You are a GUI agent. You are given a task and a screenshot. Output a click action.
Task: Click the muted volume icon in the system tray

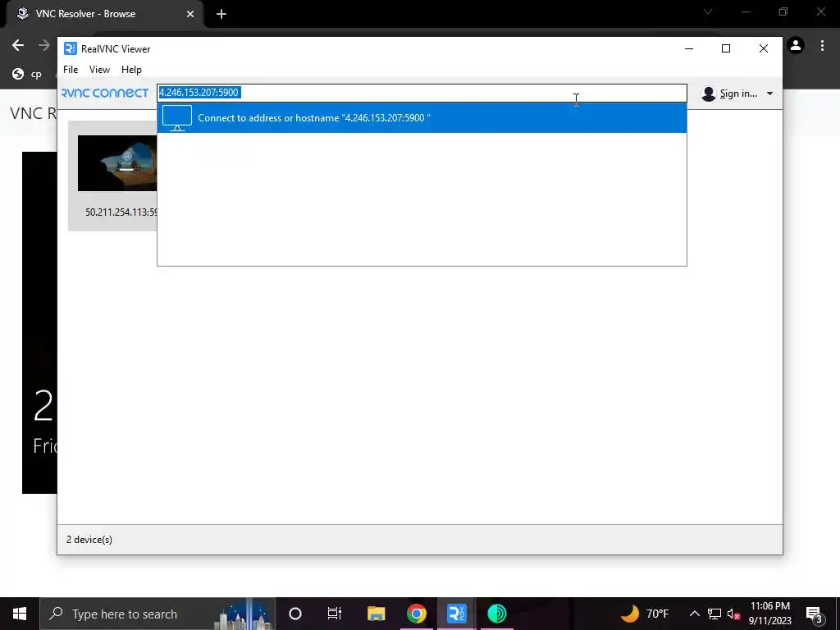coord(734,614)
